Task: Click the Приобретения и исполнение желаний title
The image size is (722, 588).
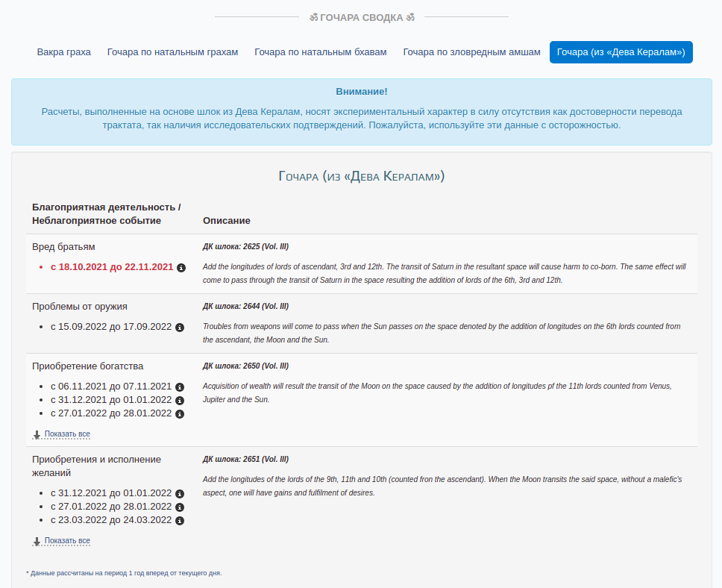Action: 97,466
